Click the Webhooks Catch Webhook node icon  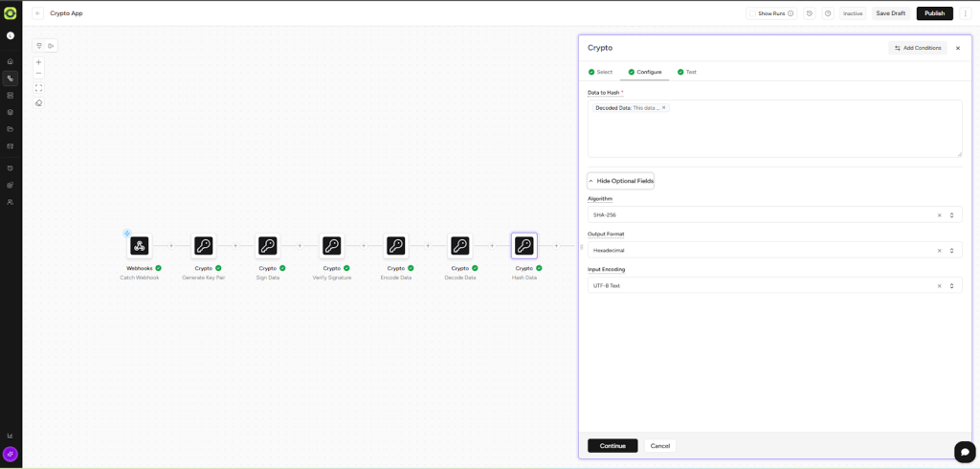140,246
